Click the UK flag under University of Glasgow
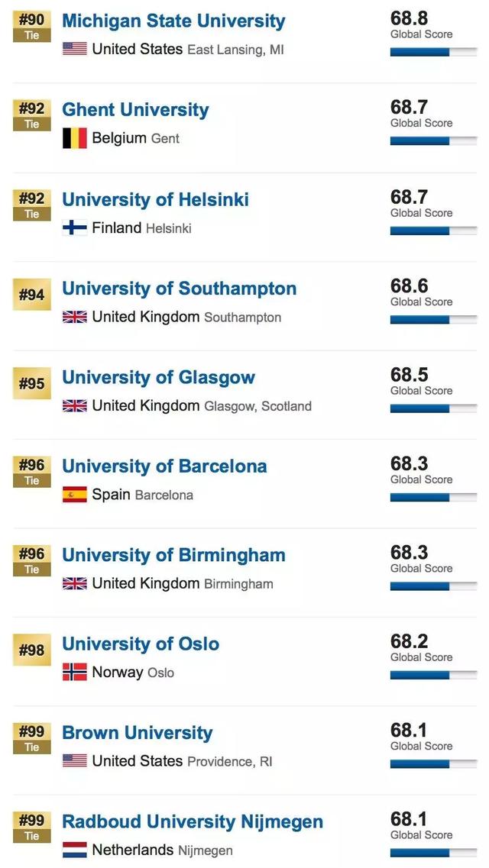The width and height of the screenshot is (489, 868). [74, 406]
